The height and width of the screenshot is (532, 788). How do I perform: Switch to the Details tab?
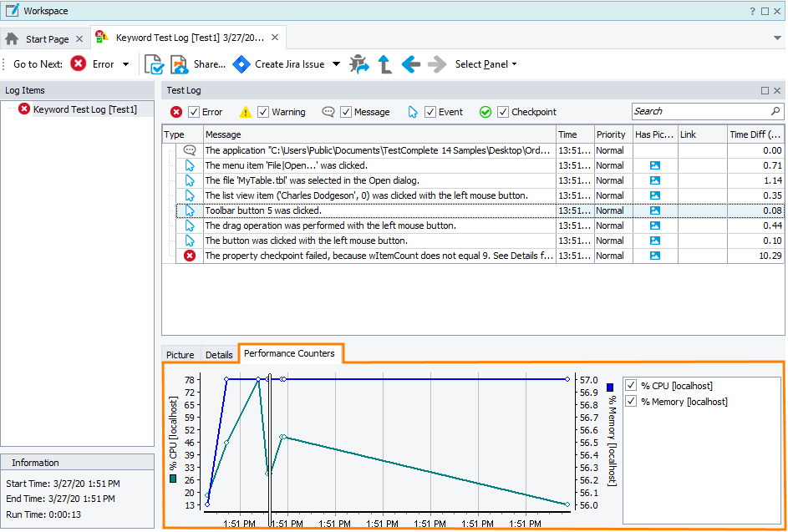pyautogui.click(x=219, y=355)
